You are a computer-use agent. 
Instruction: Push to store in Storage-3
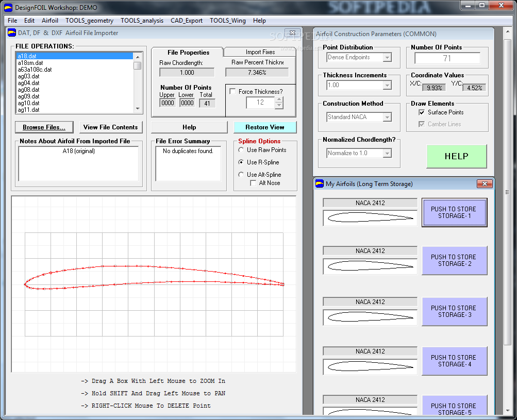coord(454,312)
